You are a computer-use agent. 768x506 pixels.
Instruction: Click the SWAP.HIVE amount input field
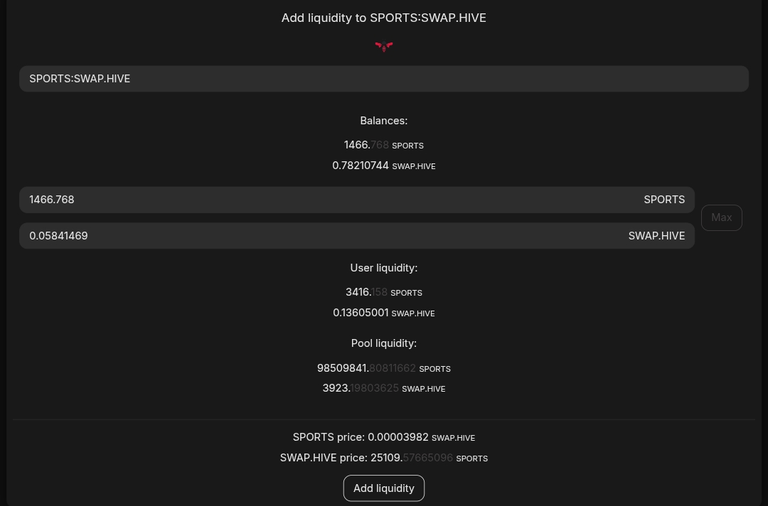click(357, 236)
